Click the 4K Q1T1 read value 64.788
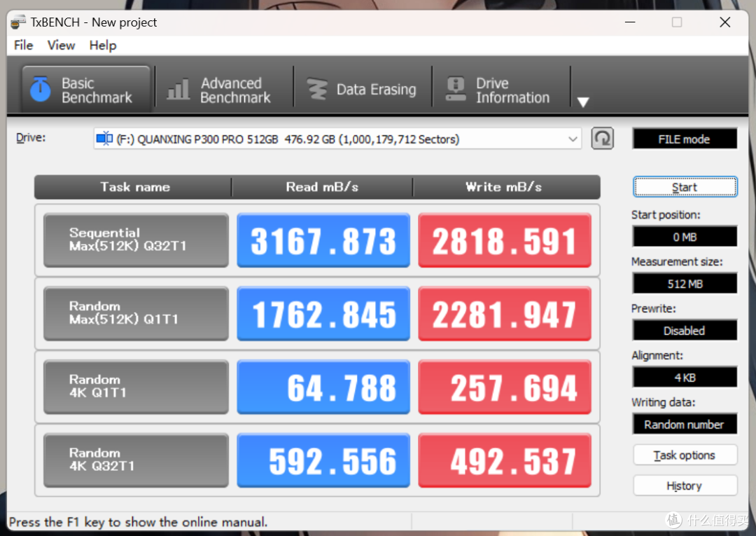The width and height of the screenshot is (756, 536). coord(323,387)
